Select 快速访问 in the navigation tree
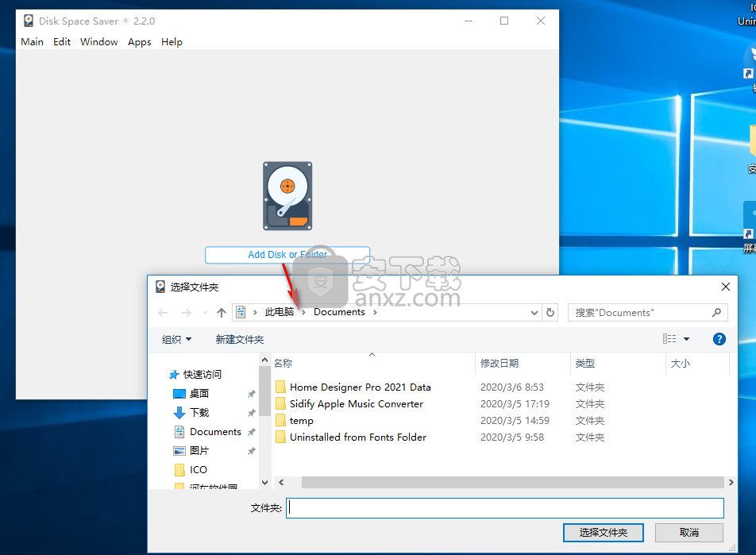The image size is (756, 555). pyautogui.click(x=202, y=374)
